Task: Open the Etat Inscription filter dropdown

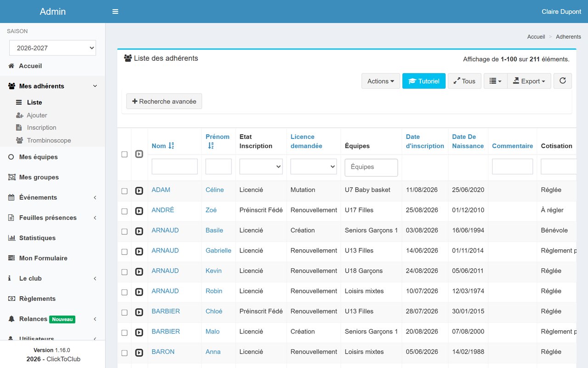Action: click(x=261, y=167)
